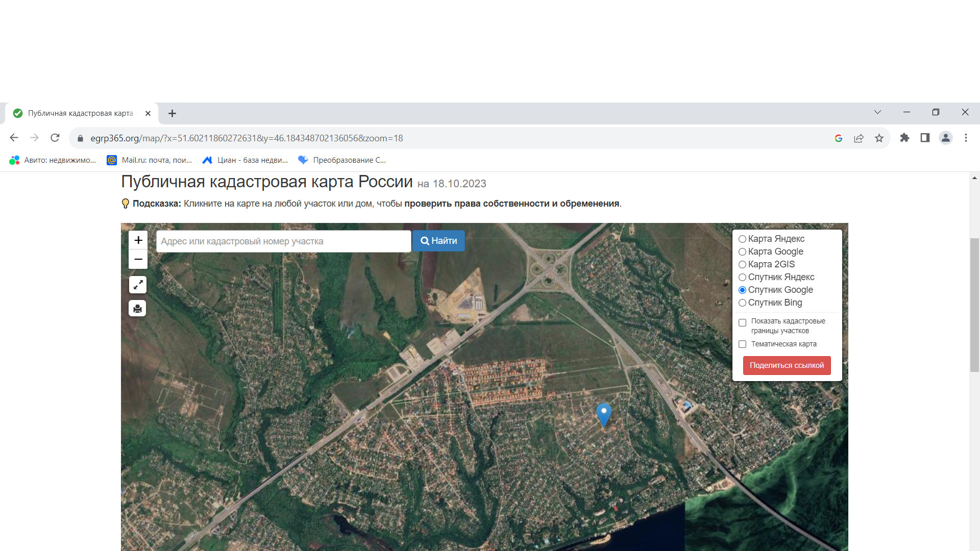Image resolution: width=980 pixels, height=551 pixels.
Task: Open the Циан bookmark
Action: 245,160
